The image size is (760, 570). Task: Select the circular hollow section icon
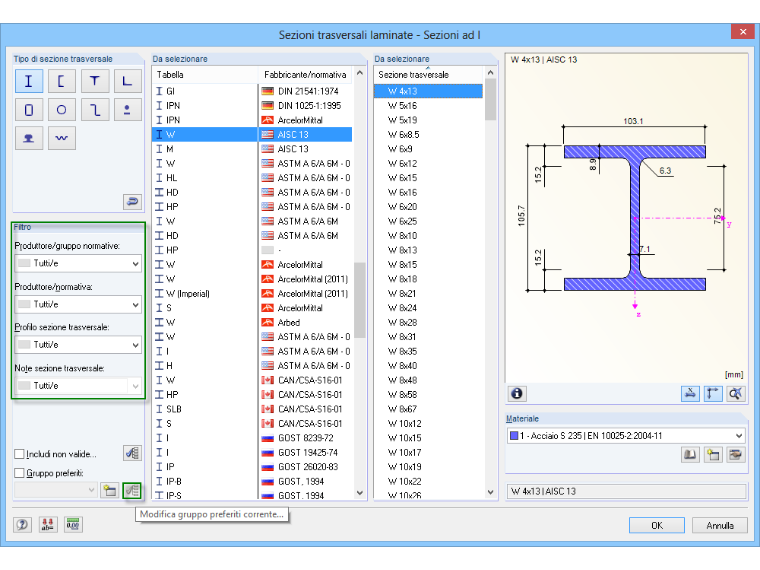62,110
